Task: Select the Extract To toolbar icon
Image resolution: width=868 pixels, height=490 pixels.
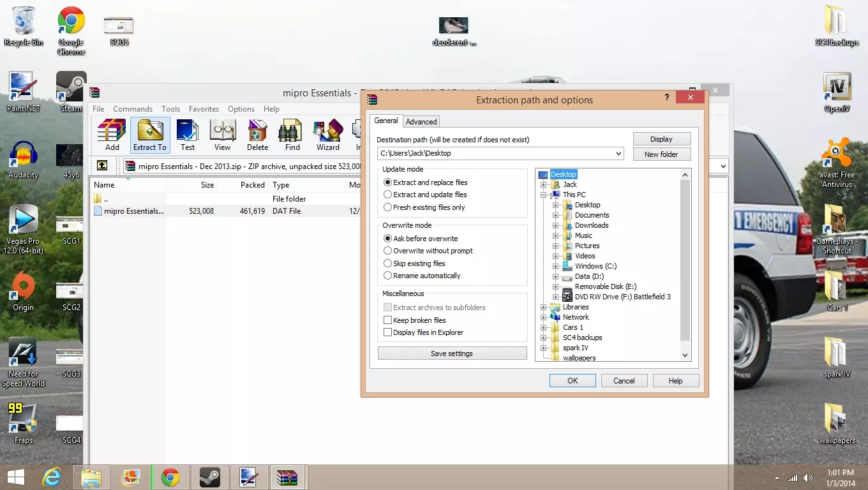Action: coord(150,135)
